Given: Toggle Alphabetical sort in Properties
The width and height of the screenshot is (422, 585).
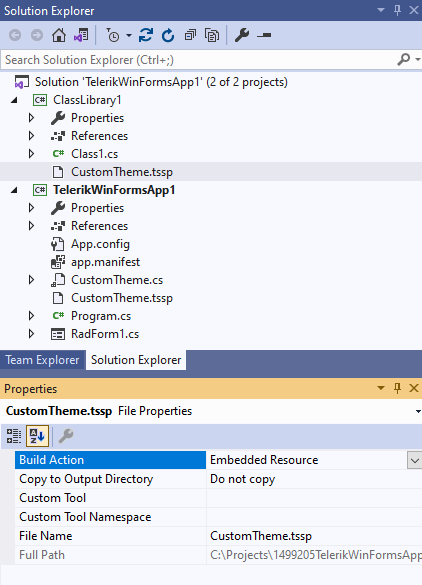Looking at the screenshot, I should pos(37,436).
